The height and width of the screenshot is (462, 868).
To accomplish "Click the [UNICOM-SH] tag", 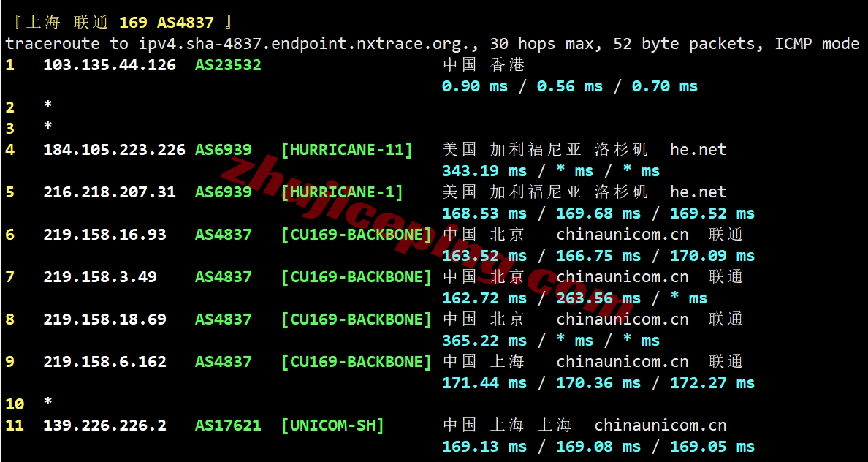I will tap(332, 425).
